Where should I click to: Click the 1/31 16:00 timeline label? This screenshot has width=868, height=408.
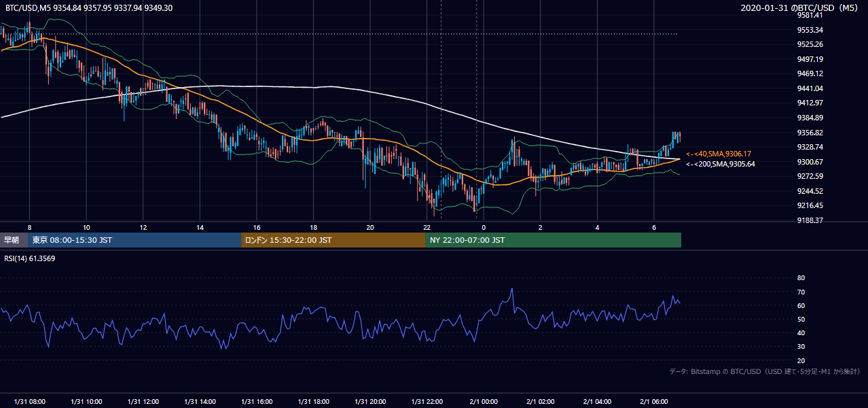pos(257,402)
